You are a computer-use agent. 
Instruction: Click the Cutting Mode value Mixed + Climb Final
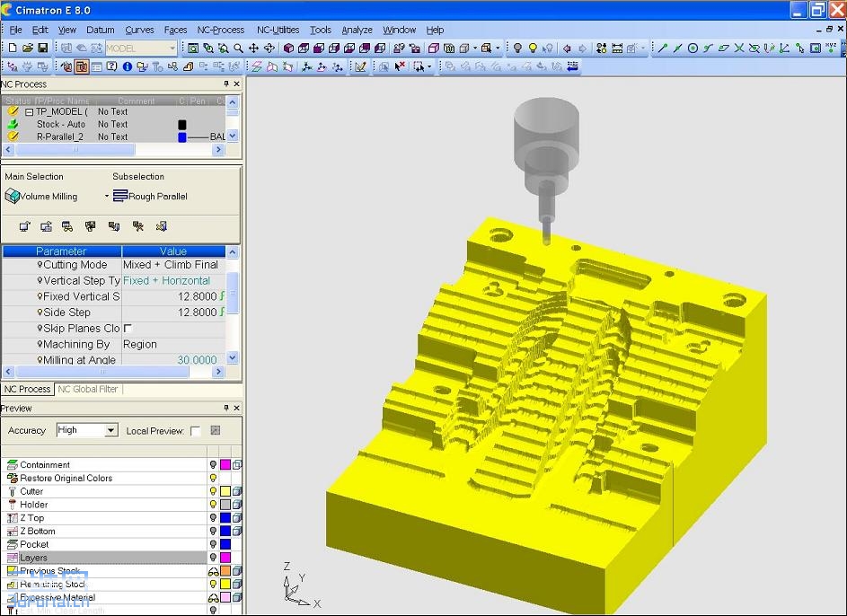pos(171,265)
